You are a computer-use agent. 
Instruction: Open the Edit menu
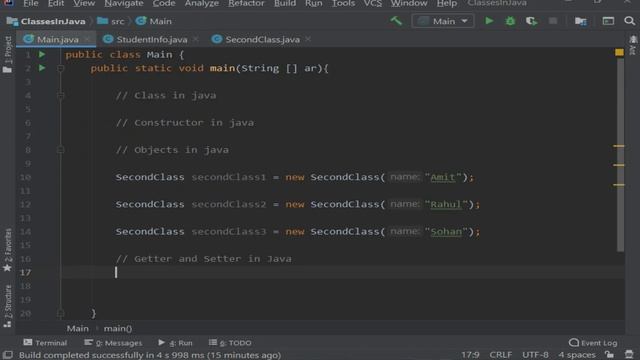click(x=56, y=3)
